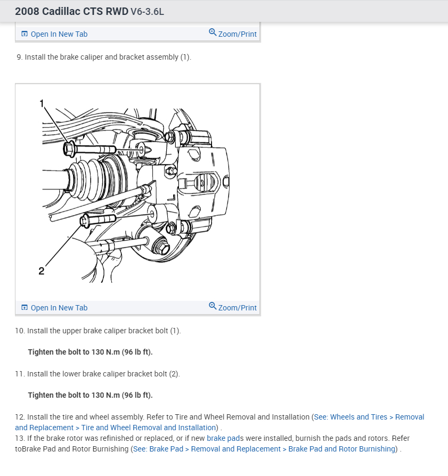Image resolution: width=448 pixels, height=476 pixels.
Task: Click the torque spec text below step 10
Action: tap(90, 352)
